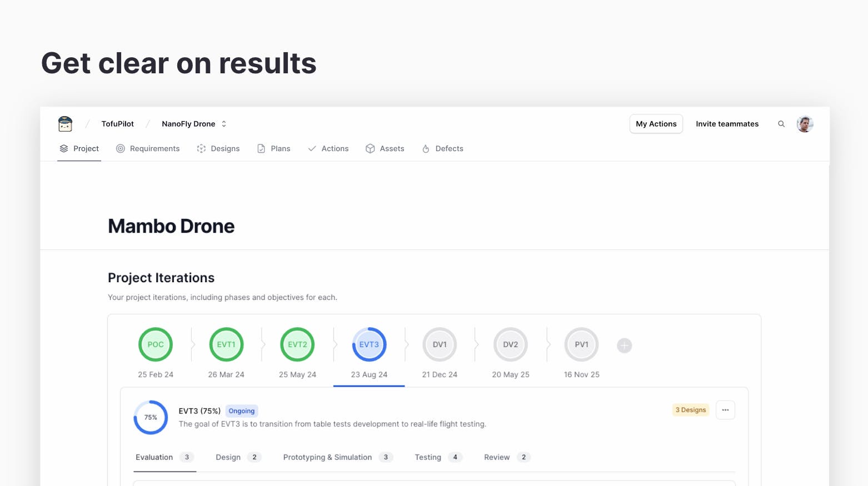Open the Actions tab
Screen dimensions: 868x486
coord(328,148)
